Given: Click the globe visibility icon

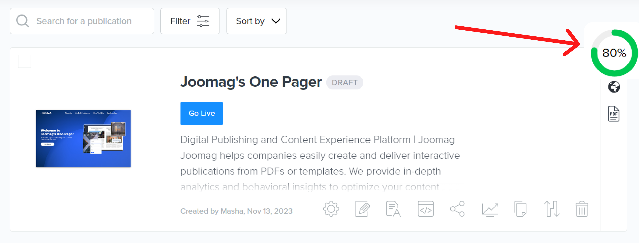Looking at the screenshot, I should [x=614, y=87].
